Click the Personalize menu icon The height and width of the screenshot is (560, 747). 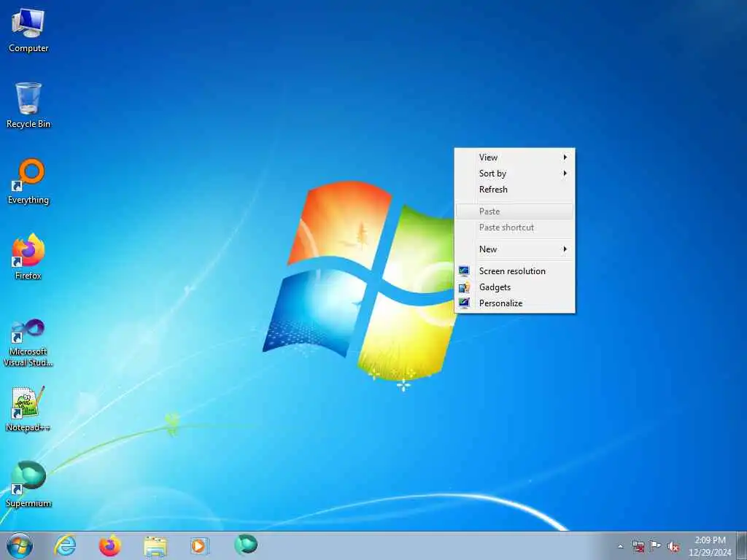click(x=464, y=303)
